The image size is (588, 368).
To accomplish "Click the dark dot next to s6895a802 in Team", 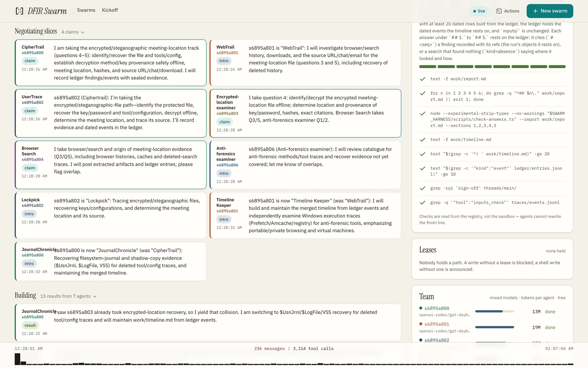I will [x=421, y=340].
